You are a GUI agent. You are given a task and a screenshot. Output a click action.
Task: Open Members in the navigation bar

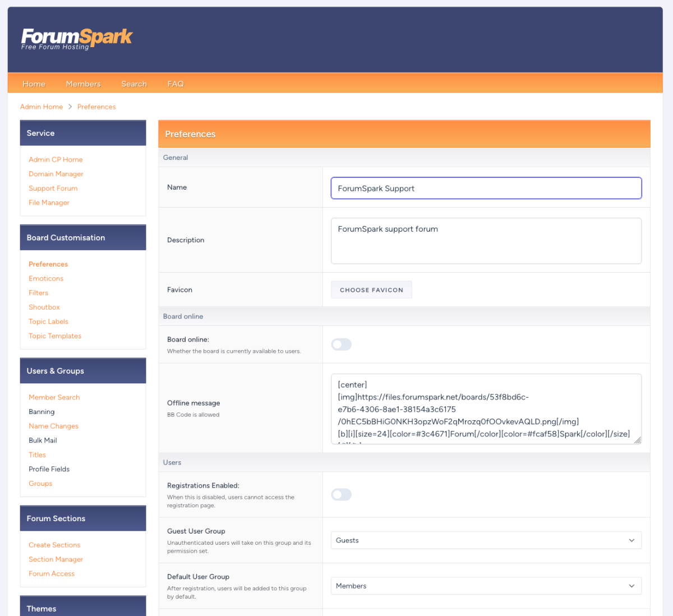tap(83, 84)
